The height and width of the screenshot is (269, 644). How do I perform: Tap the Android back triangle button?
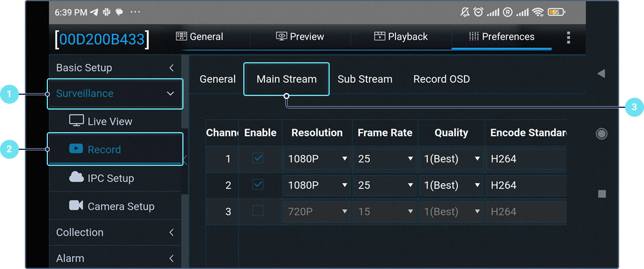point(601,73)
